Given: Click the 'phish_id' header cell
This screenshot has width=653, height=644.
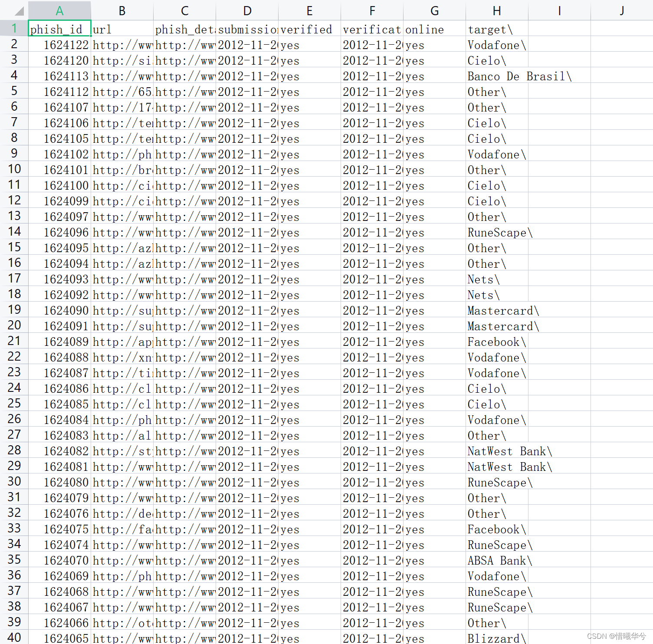Looking at the screenshot, I should coord(59,28).
